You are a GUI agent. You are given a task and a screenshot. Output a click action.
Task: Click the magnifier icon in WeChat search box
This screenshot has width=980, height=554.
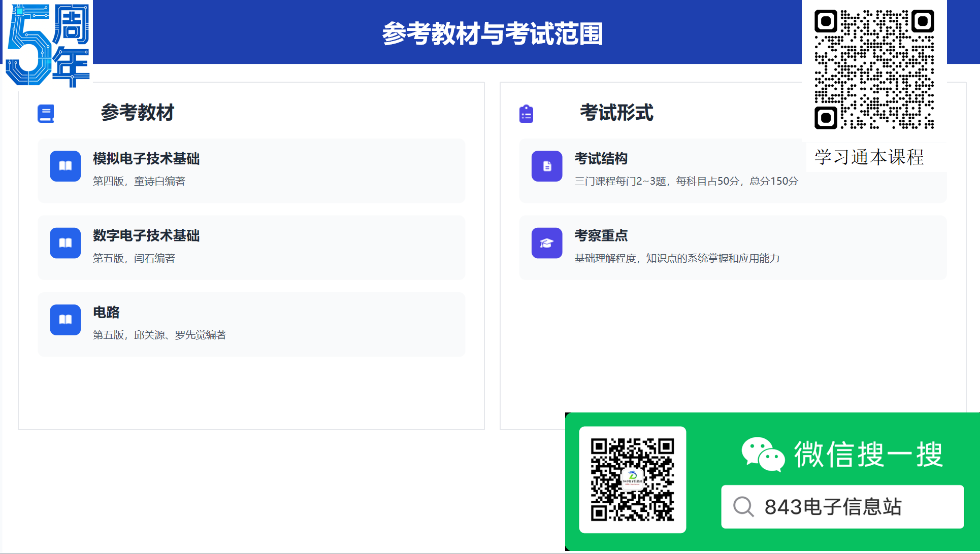[x=743, y=506]
